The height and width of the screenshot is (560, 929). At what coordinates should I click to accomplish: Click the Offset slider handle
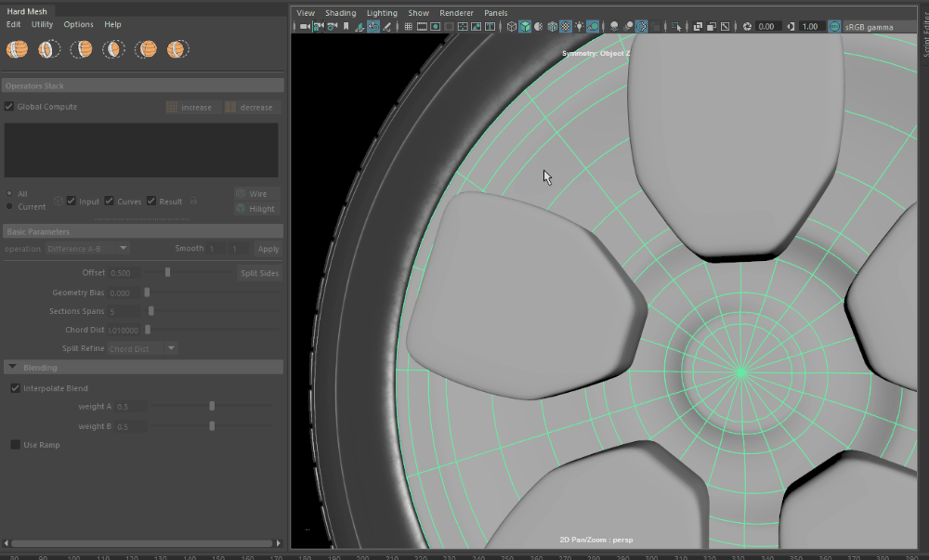(x=167, y=272)
